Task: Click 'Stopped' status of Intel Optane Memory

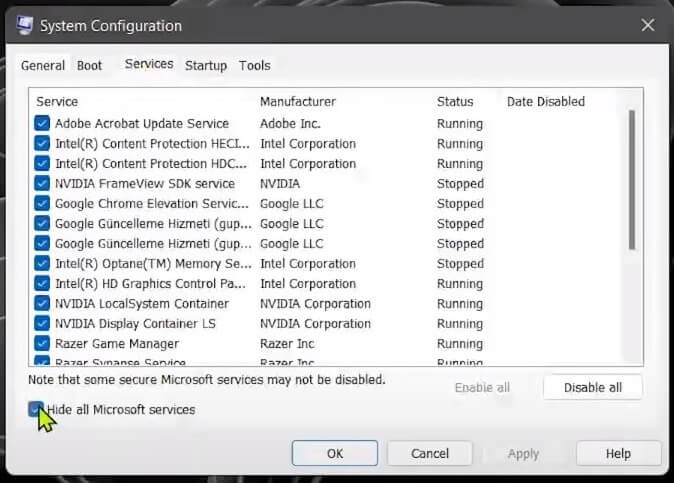Action: 460,263
